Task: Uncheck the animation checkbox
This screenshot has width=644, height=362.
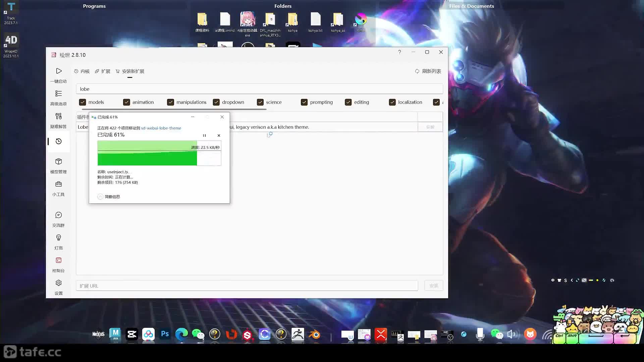Action: (x=126, y=102)
